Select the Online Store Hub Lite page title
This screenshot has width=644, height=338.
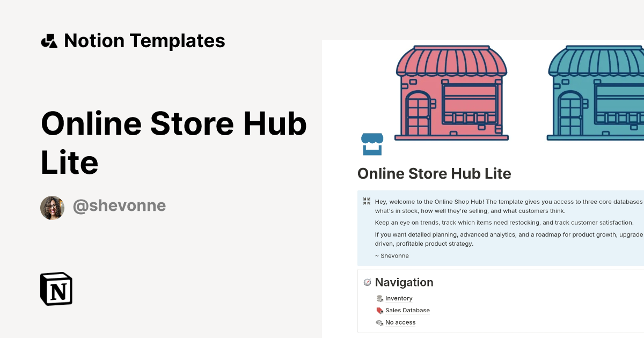point(434,173)
